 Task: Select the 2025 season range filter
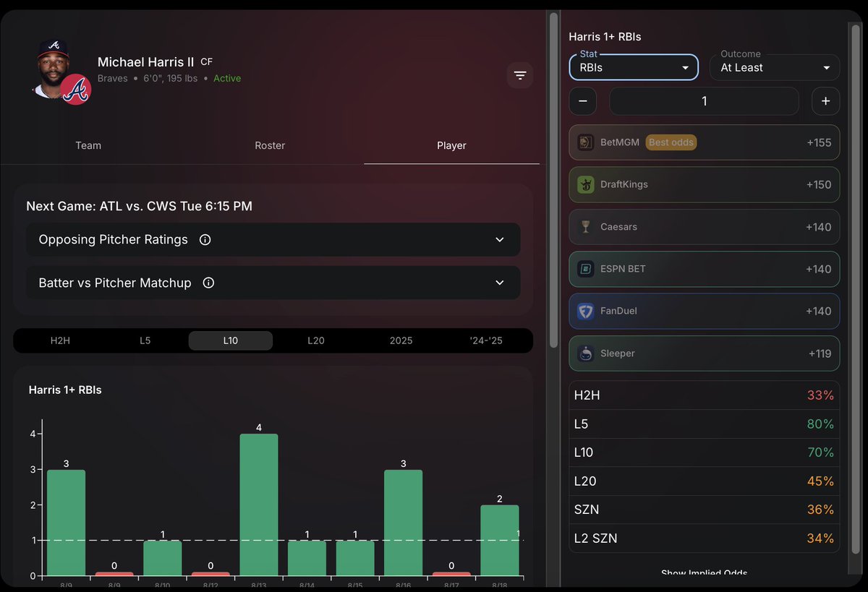point(401,340)
